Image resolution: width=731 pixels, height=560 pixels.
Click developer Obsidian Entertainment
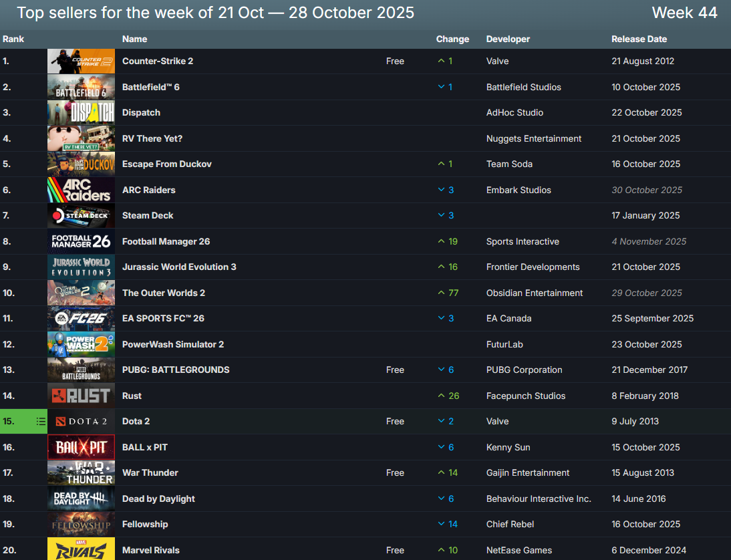535,293
